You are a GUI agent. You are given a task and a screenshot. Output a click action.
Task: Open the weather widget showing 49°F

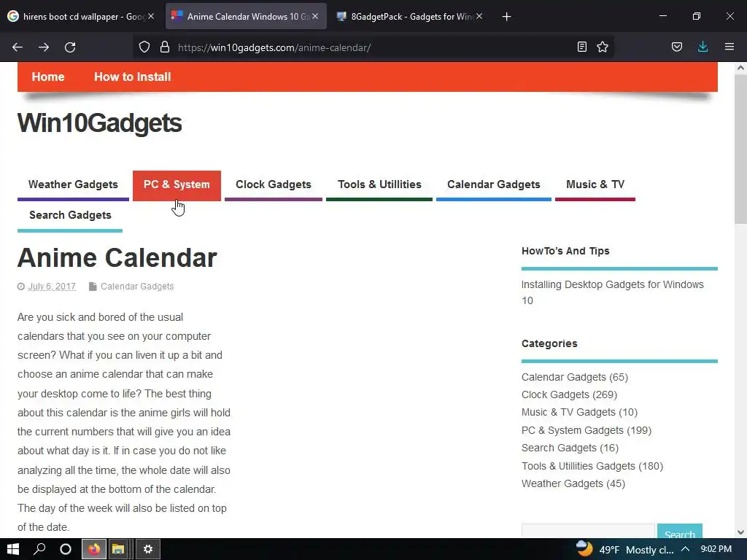[x=624, y=550]
